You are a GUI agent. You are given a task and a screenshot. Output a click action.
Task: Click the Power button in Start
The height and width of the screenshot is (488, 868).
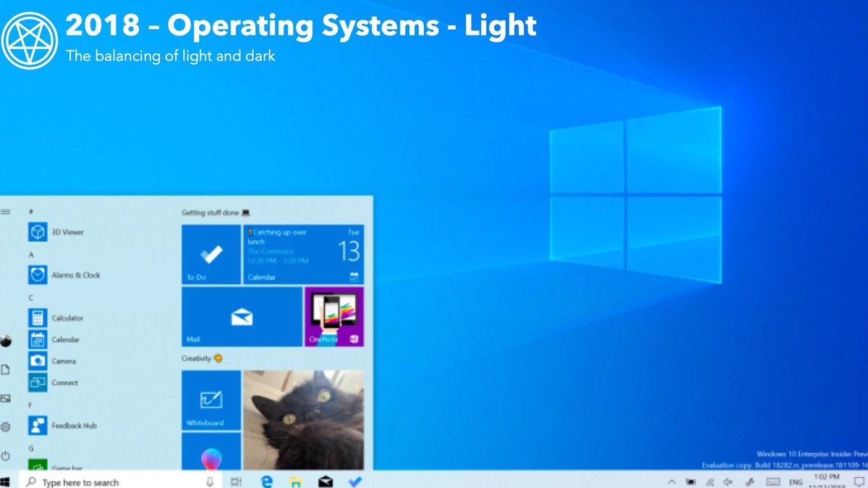6,455
